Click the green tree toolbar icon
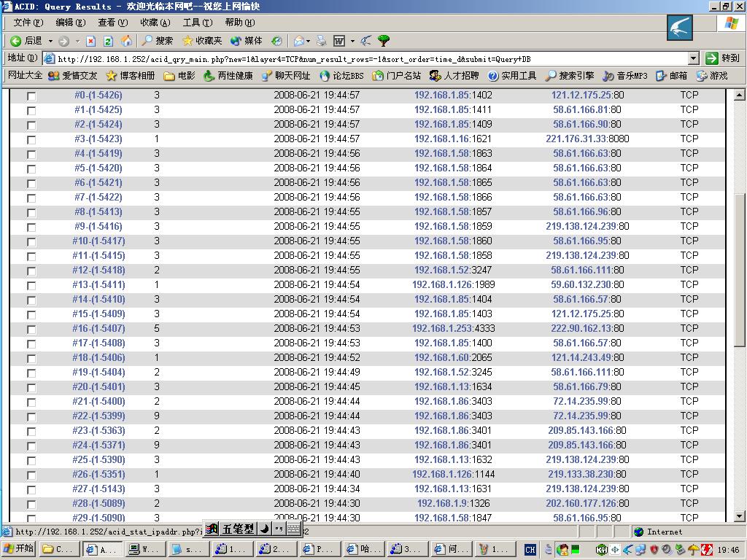 coord(384,42)
